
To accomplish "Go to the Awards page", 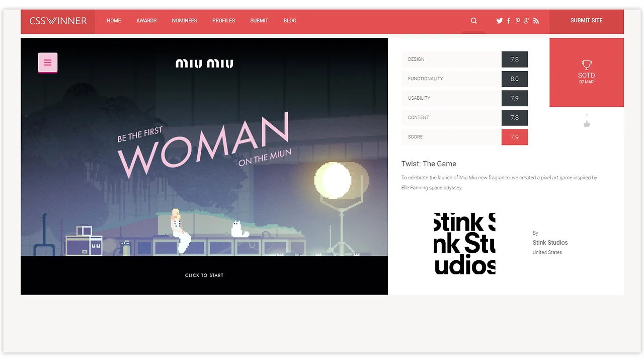I will (x=146, y=21).
